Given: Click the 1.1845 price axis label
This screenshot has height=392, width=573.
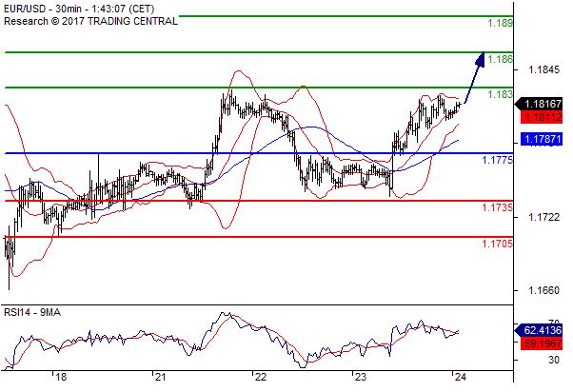Looking at the screenshot, I should coord(543,69).
